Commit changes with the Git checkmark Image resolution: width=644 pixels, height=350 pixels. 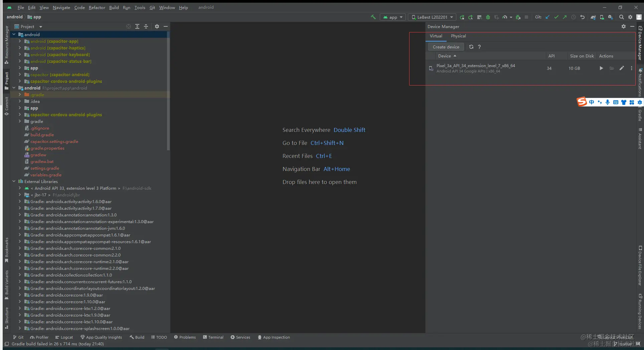556,17
